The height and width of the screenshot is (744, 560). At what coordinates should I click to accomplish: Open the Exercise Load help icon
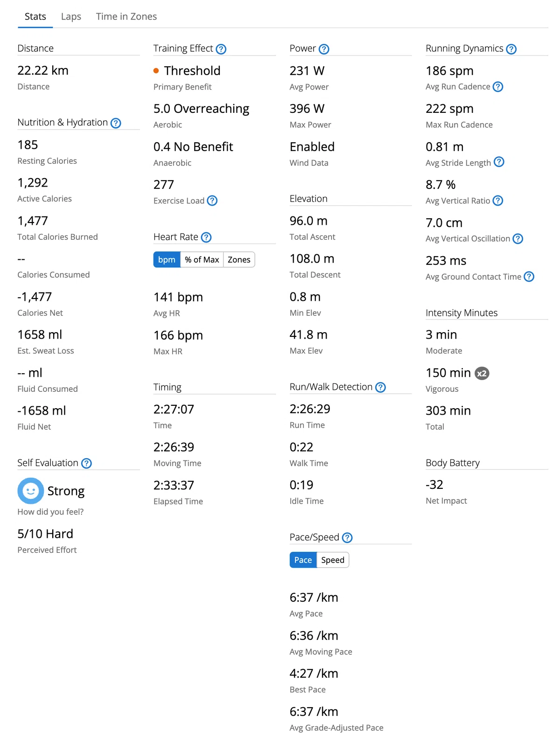pyautogui.click(x=212, y=201)
